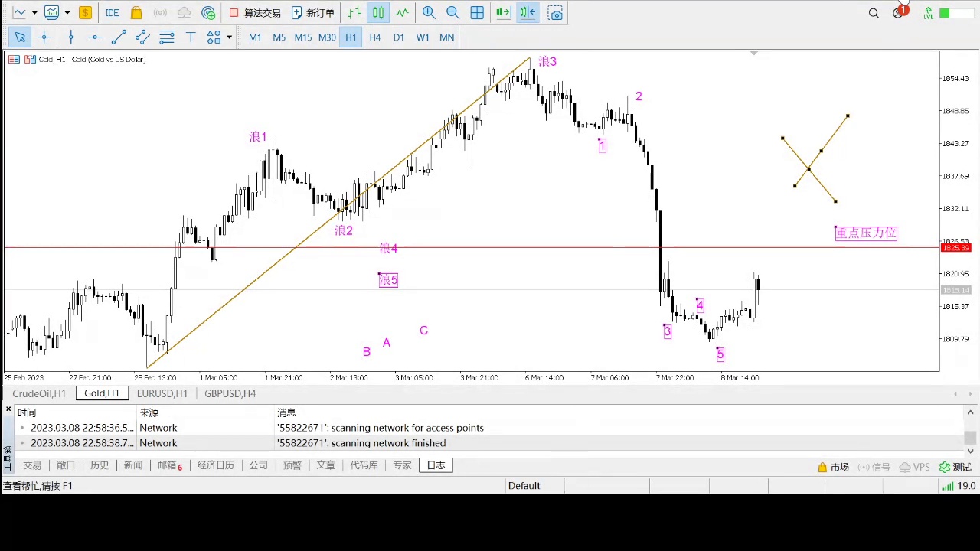This screenshot has height=551, width=980.
Task: Select the horizontal line drawing tool
Action: [94, 37]
